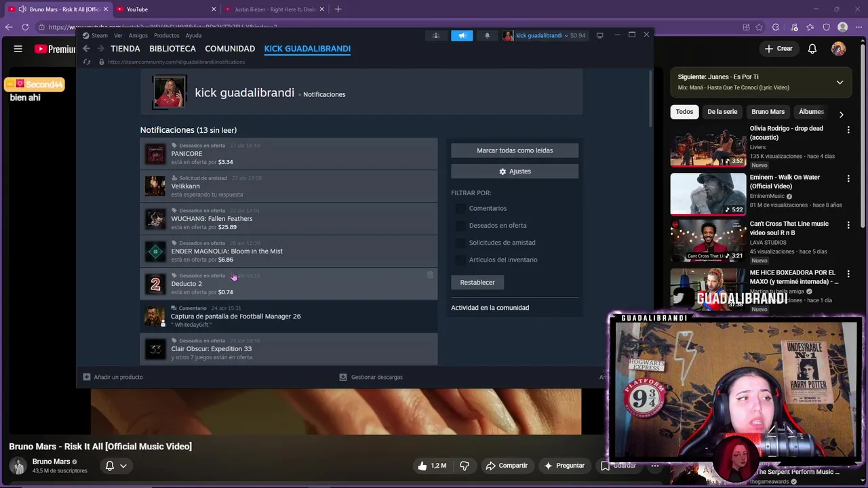The width and height of the screenshot is (868, 488).
Task: Go to the BIBLIOTECA tab
Action: pos(172,49)
